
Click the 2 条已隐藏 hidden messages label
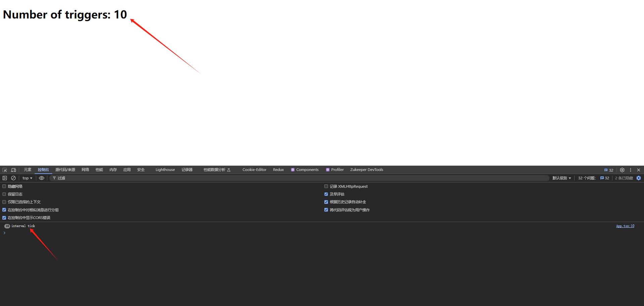click(624, 178)
